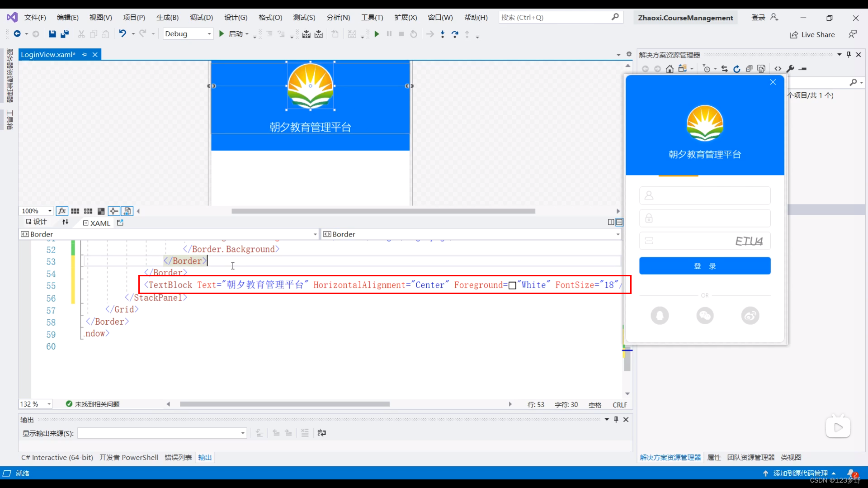Screen dimensions: 868x488
Task: Open Solution Explorer window options arrow
Action: pos(839,55)
